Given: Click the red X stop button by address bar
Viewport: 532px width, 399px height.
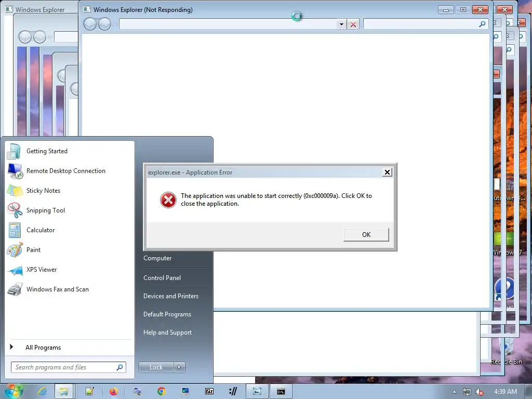Looking at the screenshot, I should (x=353, y=24).
